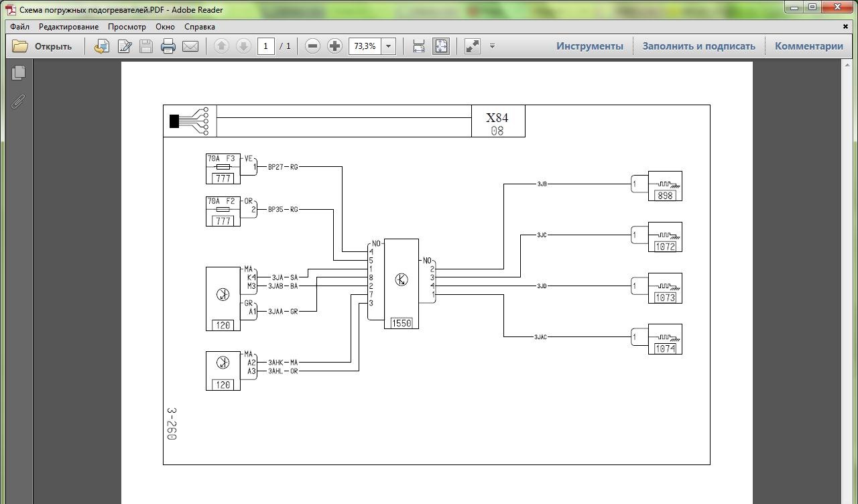The width and height of the screenshot is (858, 504).
Task: Click the 70A F3 fuse label
Action: point(221,159)
